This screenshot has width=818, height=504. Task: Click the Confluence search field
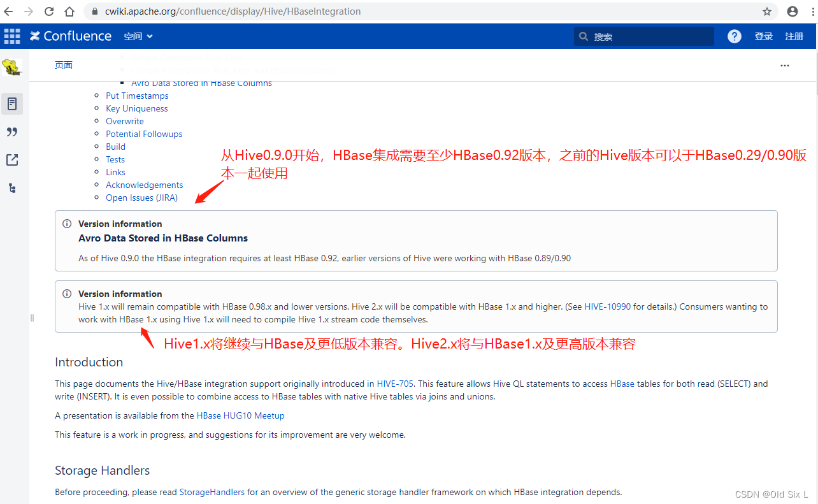coord(644,36)
